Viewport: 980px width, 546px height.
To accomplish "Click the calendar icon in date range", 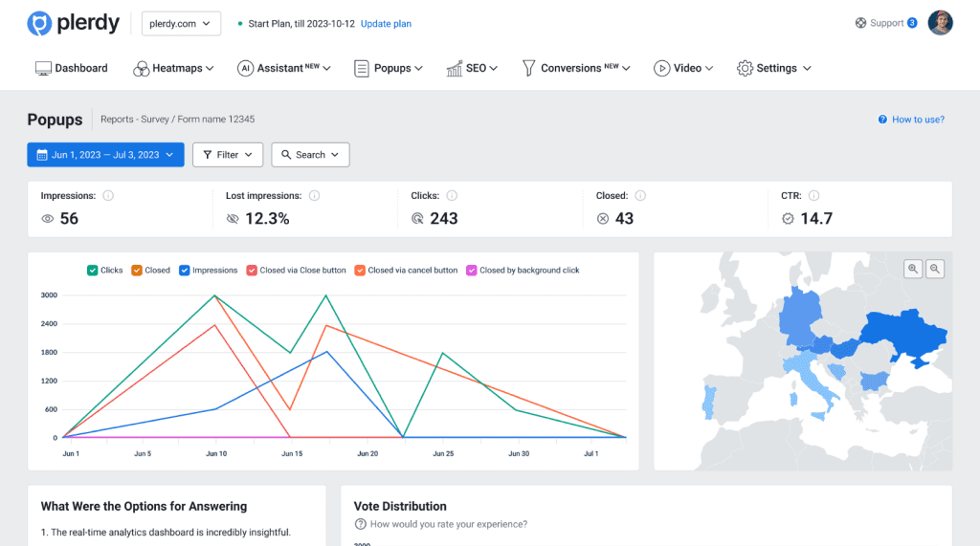I will (x=42, y=155).
